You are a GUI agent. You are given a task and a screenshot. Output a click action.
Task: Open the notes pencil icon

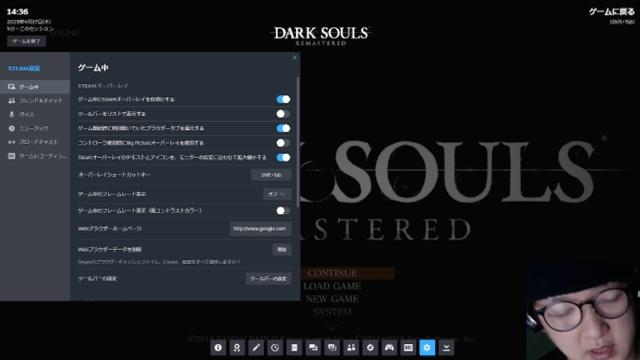(x=256, y=347)
